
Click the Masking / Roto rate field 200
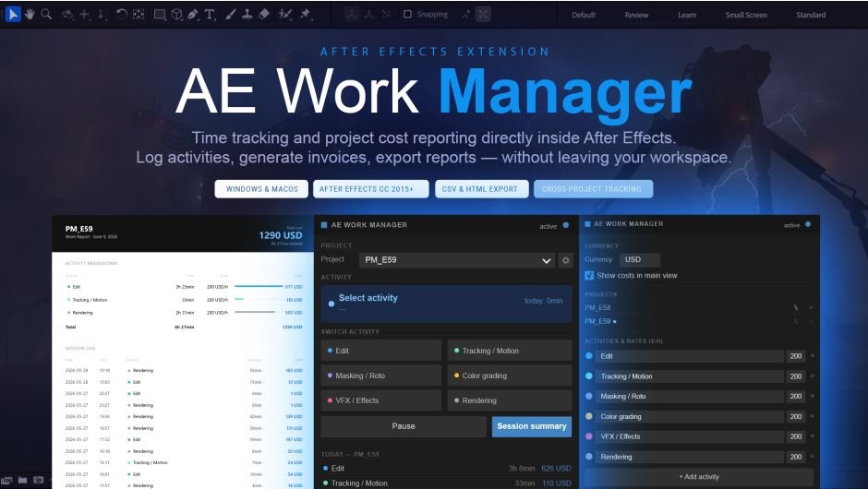[795, 396]
